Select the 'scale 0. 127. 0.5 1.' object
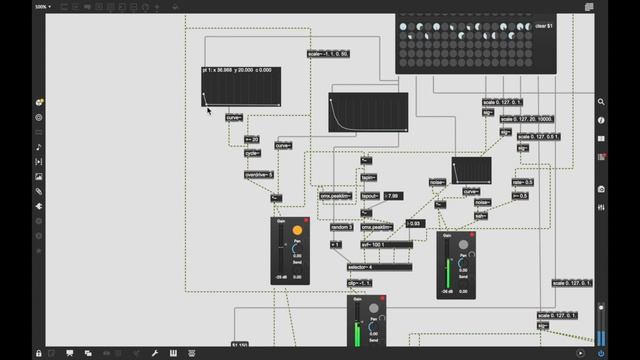The image size is (640, 360). (x=539, y=137)
